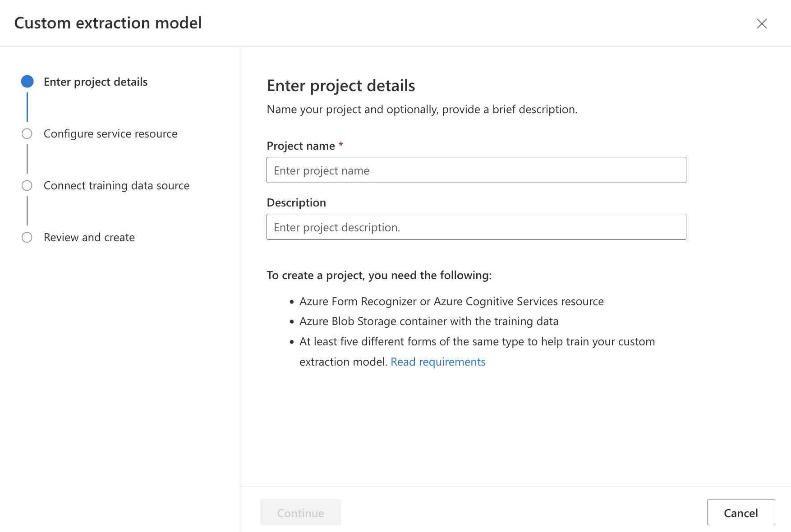This screenshot has height=532, width=791.
Task: Jump to Connect training data source label
Action: coord(116,186)
